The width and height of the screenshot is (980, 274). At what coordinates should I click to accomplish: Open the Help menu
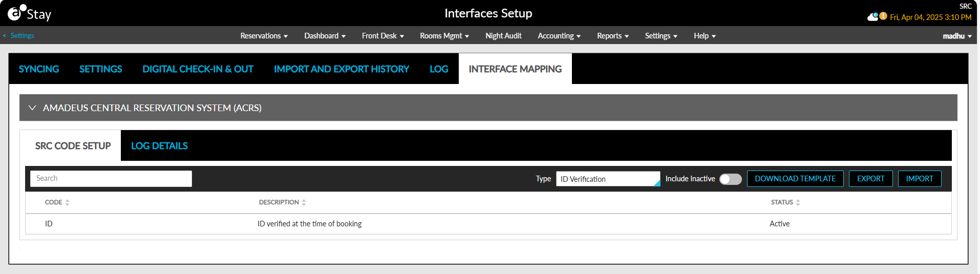tap(705, 36)
